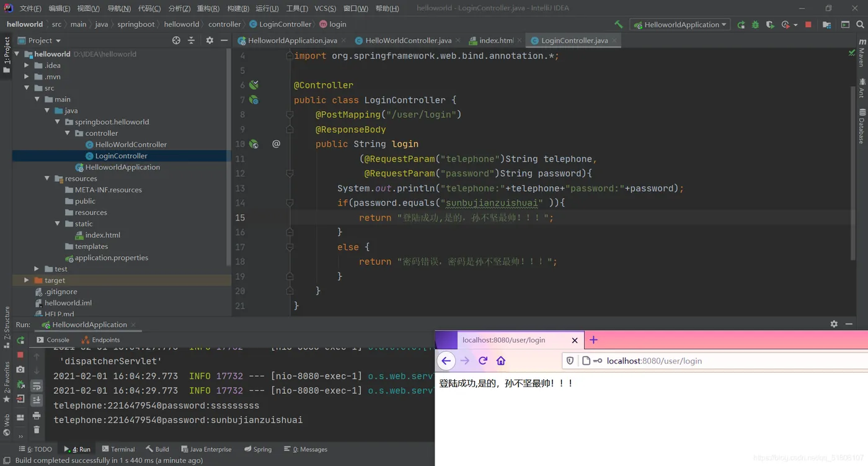Open Project panel gear settings
This screenshot has height=466, width=868.
click(210, 40)
